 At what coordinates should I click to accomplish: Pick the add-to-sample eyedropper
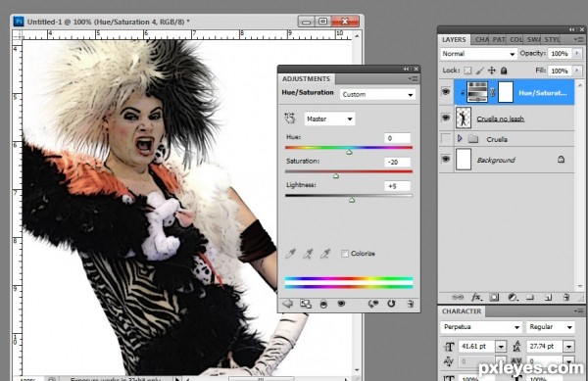point(308,254)
